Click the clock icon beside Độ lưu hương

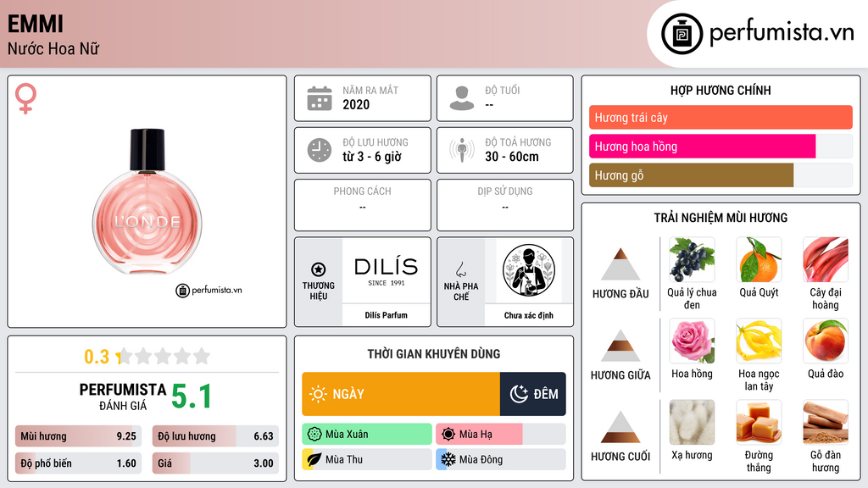tap(320, 150)
